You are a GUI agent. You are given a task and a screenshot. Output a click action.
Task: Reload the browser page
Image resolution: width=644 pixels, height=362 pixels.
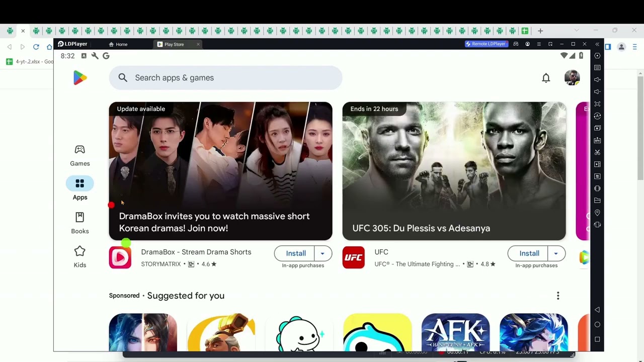(36, 47)
